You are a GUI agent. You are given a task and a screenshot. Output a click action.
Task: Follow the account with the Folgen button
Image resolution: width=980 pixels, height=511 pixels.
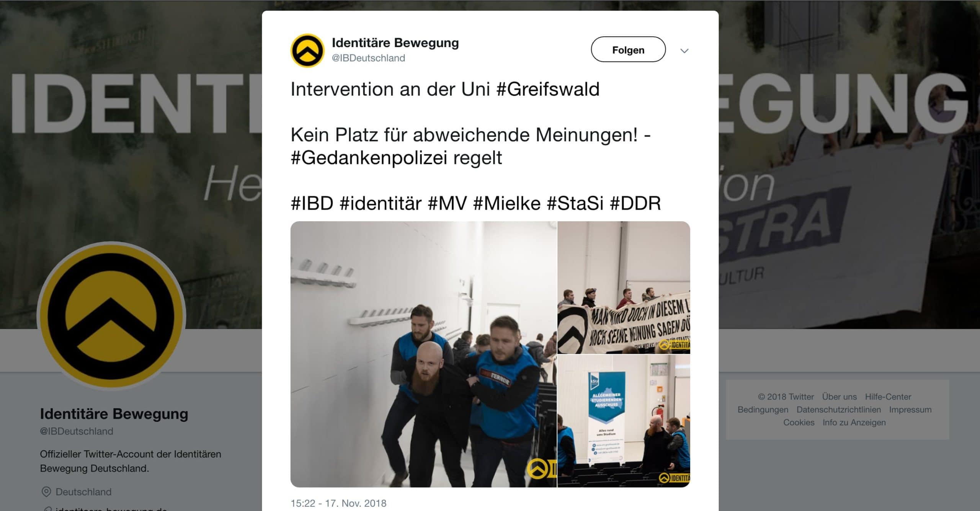[x=628, y=49]
